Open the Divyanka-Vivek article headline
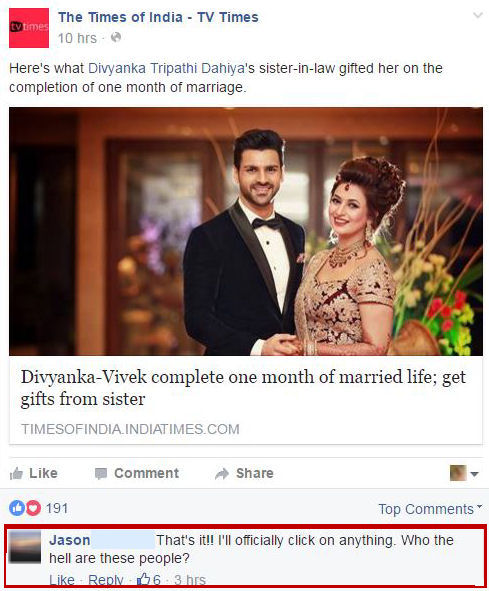The image size is (489, 591). 244,388
